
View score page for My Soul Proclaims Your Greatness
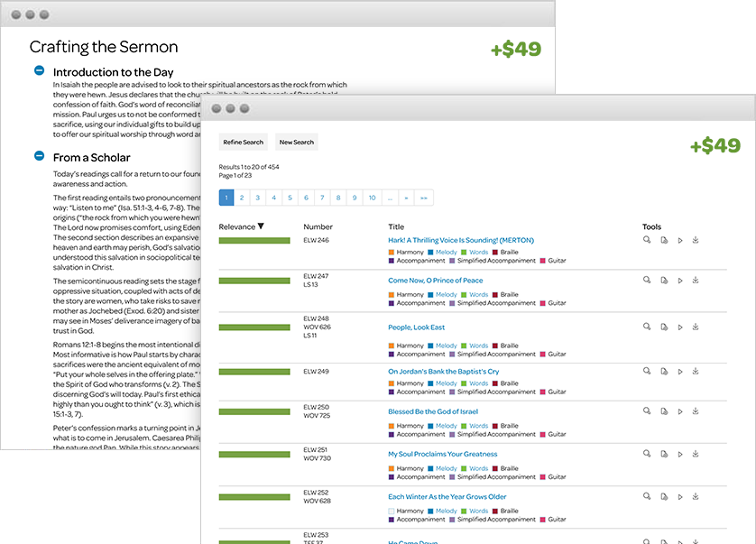click(x=664, y=454)
